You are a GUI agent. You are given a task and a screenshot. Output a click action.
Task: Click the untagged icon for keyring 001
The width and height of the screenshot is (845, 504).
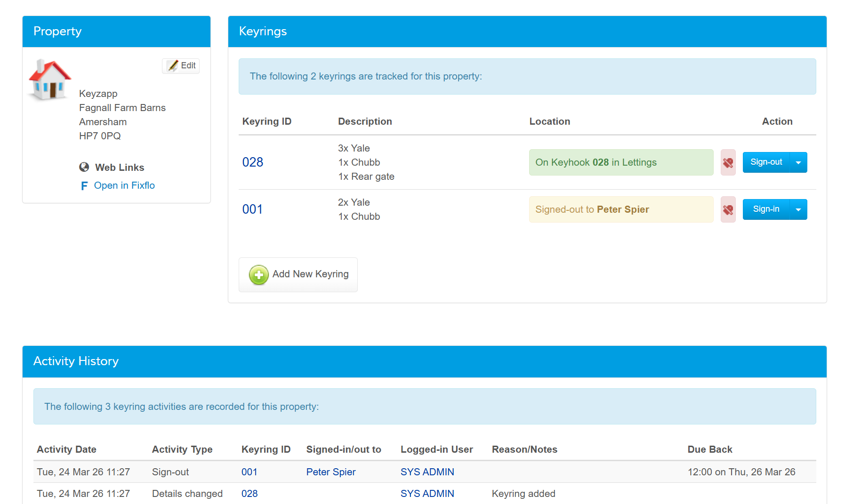coord(728,209)
